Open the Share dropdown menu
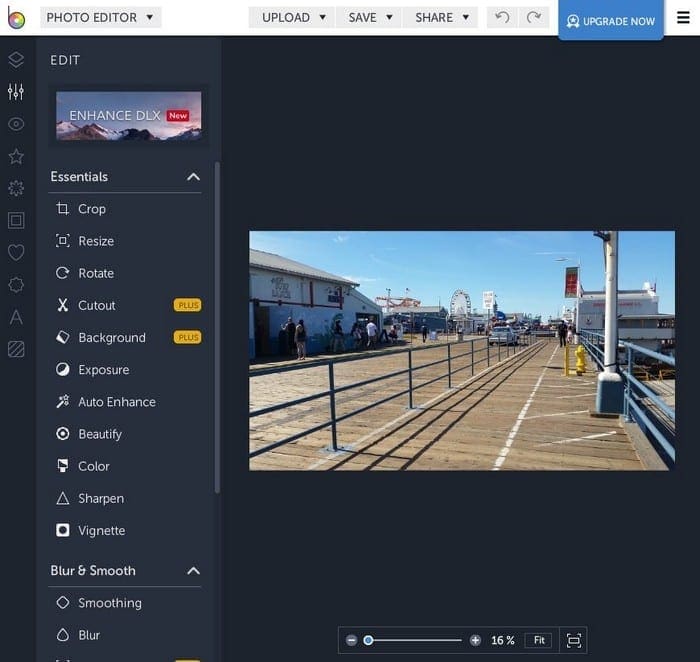Screen dimensions: 700x662 click(x=441, y=17)
